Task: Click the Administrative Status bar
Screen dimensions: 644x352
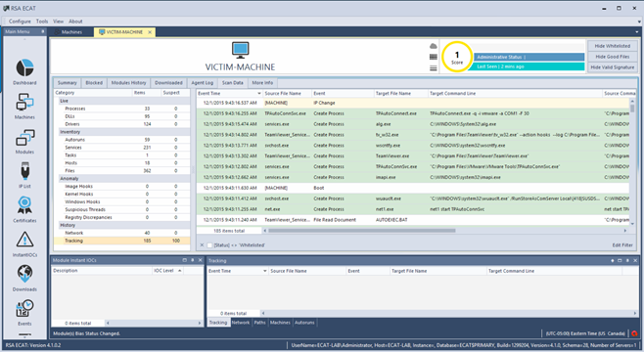Action: click(529, 57)
